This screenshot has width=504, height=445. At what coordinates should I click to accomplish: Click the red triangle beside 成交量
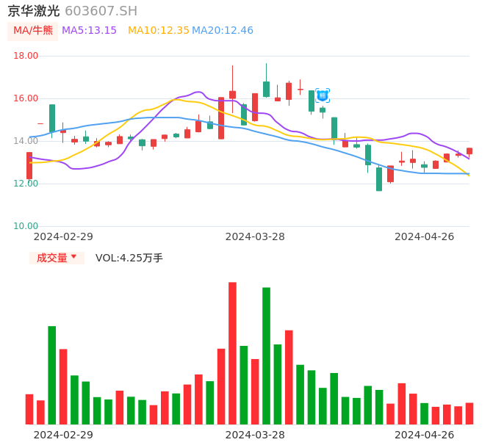(73, 257)
